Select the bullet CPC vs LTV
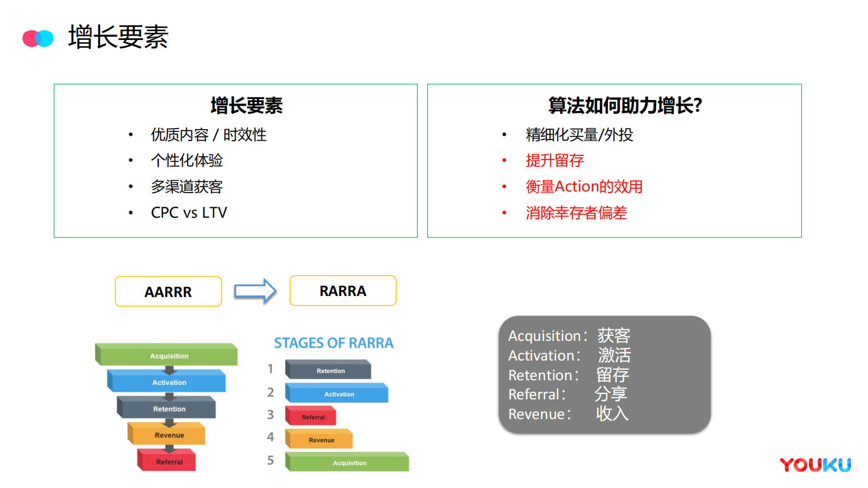 [x=189, y=212]
